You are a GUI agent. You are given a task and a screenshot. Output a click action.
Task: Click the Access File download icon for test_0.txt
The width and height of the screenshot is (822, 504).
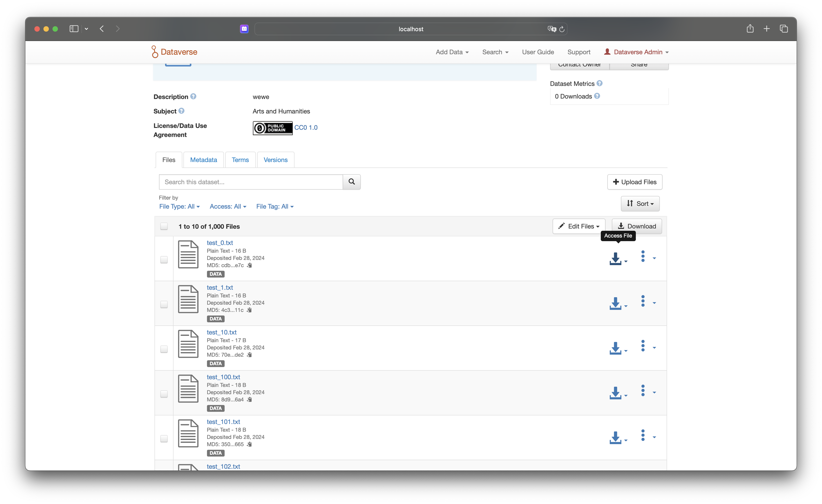[615, 259]
